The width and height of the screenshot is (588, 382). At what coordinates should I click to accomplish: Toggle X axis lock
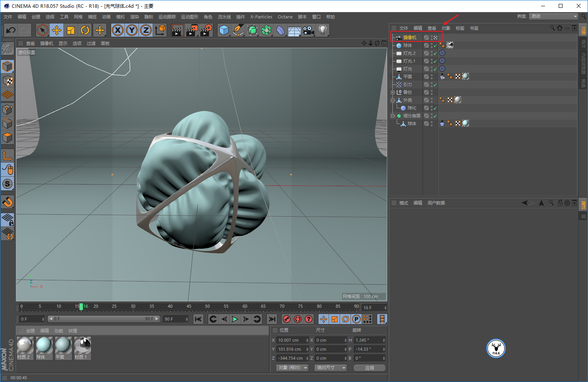(118, 30)
